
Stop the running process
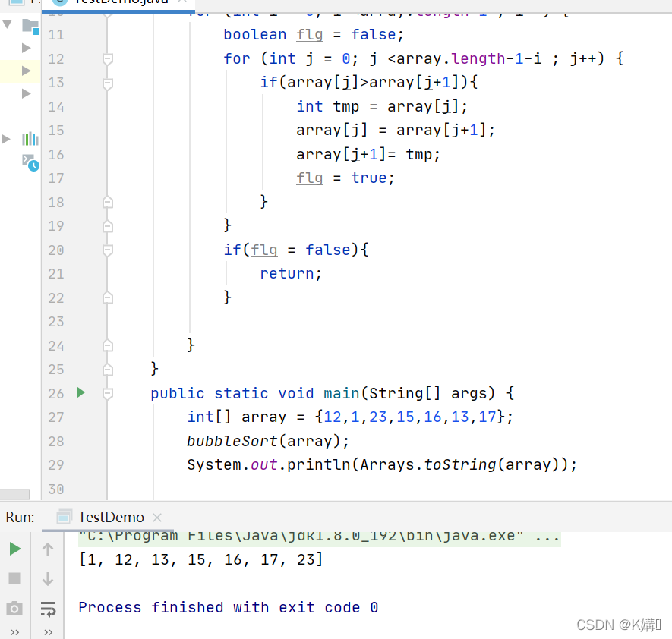[14, 578]
